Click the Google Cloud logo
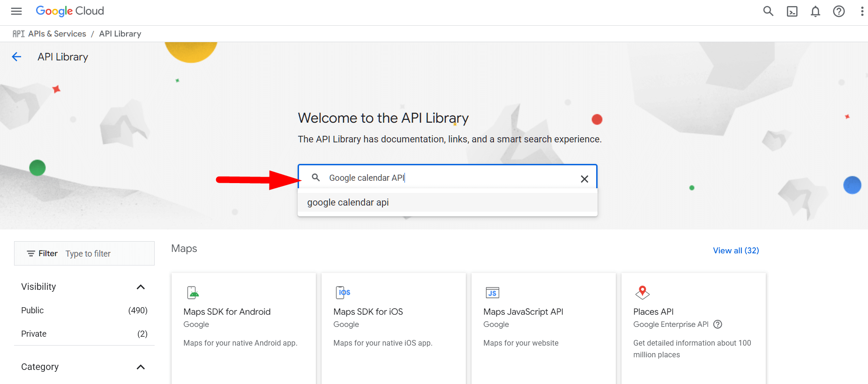The width and height of the screenshot is (868, 384). [x=70, y=11]
